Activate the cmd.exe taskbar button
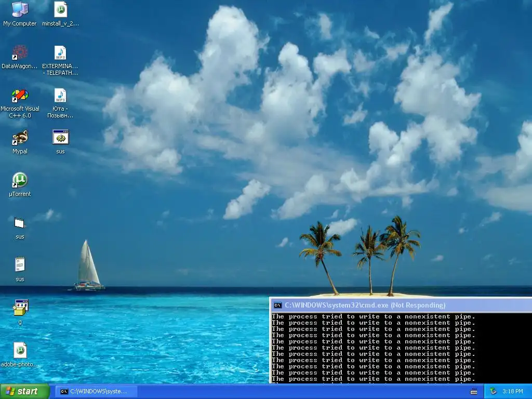Viewport: 532px width, 399px height. tap(96, 391)
